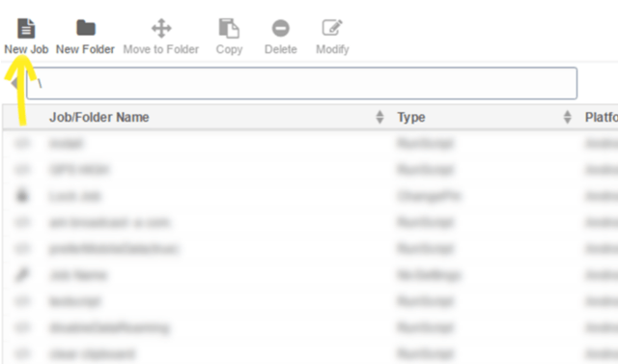Viewport: 618px width, 364px height.
Task: Click the Platform column header
Action: [601, 118]
